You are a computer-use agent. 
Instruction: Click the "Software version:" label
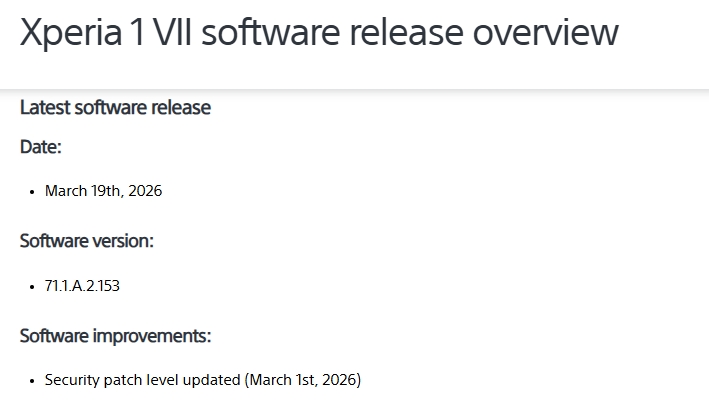pos(87,241)
